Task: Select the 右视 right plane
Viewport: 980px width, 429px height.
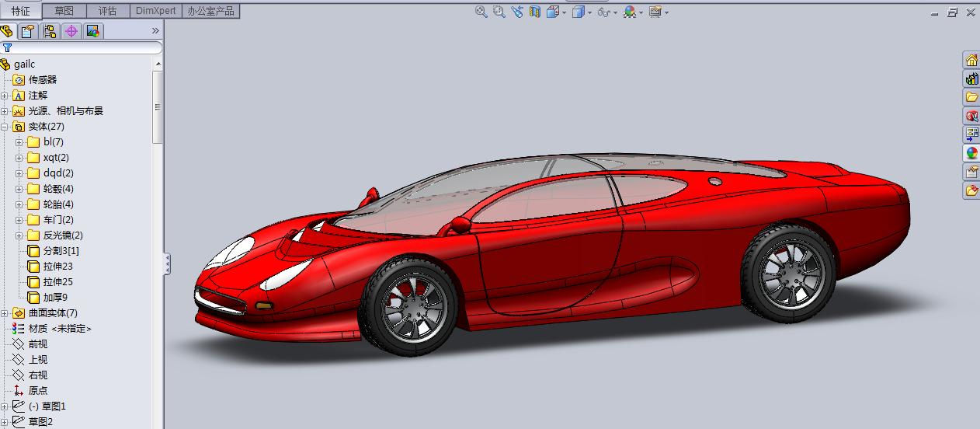Action: (x=37, y=375)
